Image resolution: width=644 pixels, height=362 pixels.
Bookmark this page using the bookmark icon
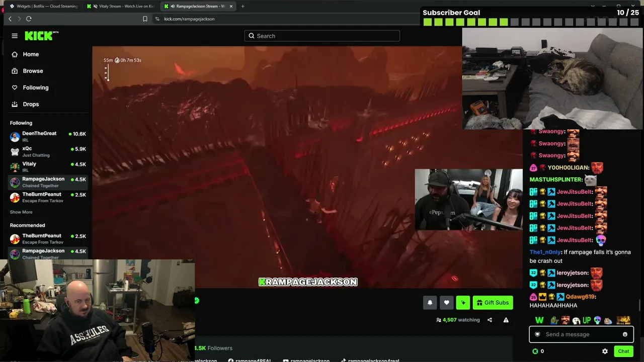coord(145,19)
